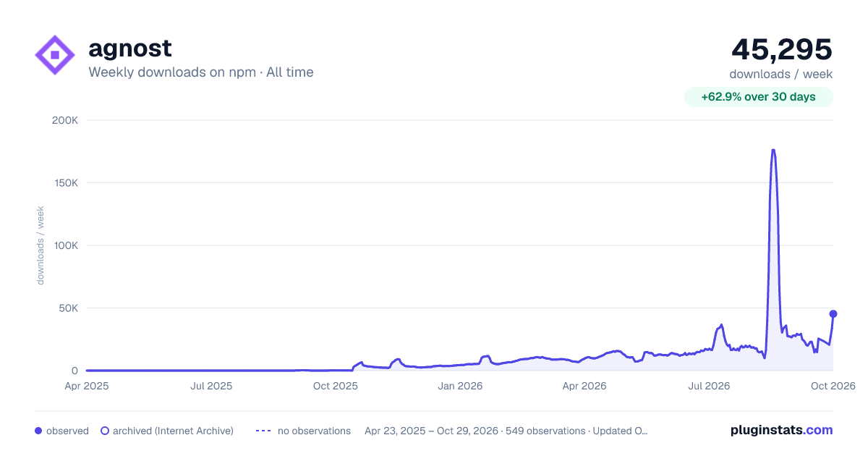
Task: Click the latest observed data point dot
Action: [833, 313]
